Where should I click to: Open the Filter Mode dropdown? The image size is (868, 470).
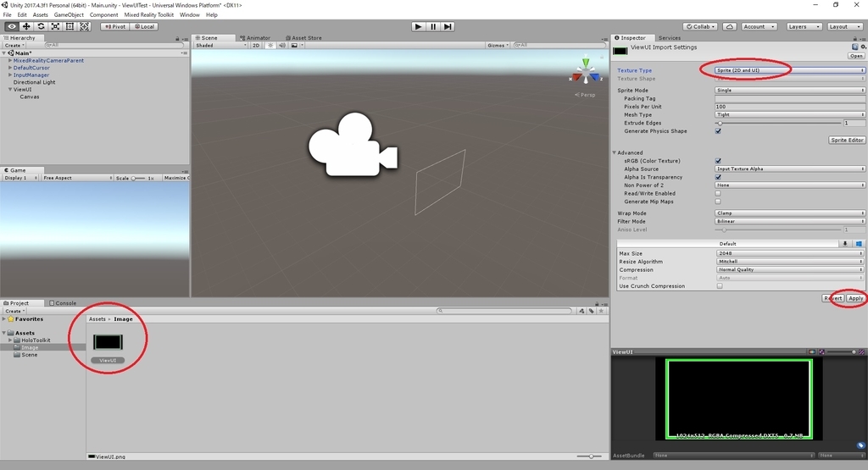(x=789, y=221)
